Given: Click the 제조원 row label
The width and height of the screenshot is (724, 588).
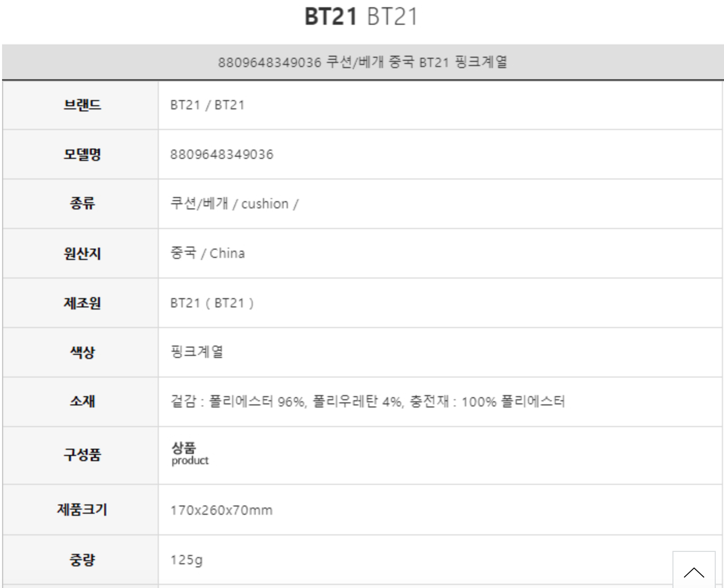Looking at the screenshot, I should pyautogui.click(x=82, y=303).
